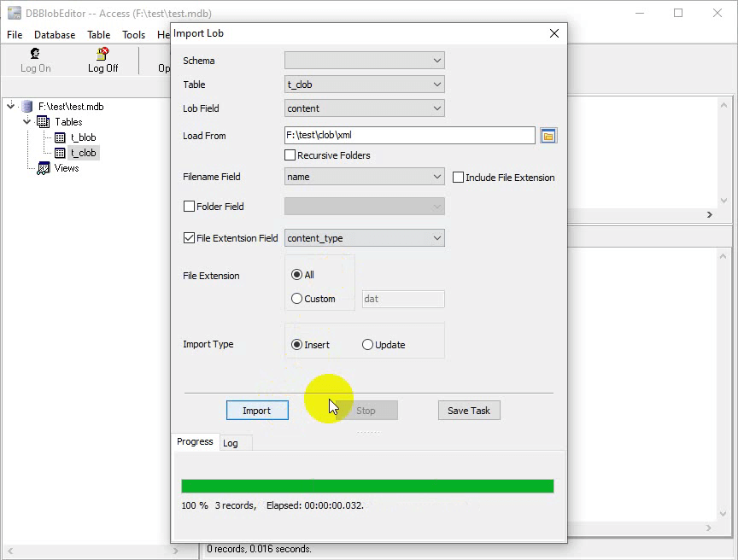This screenshot has width=738, height=560.
Task: Open the Filename Field name dropdown
Action: (364, 177)
